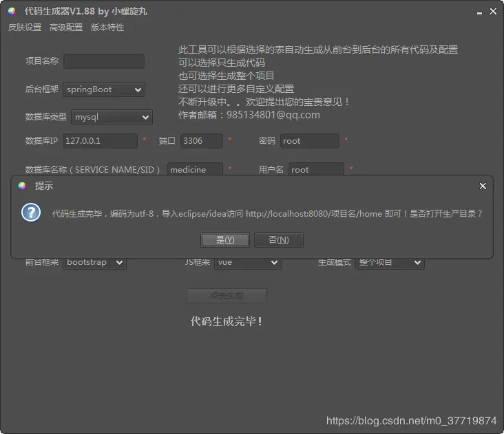504x434 pixels.
Task: Click the 数据库IP field showing 127.0.0.1
Action: [100, 141]
